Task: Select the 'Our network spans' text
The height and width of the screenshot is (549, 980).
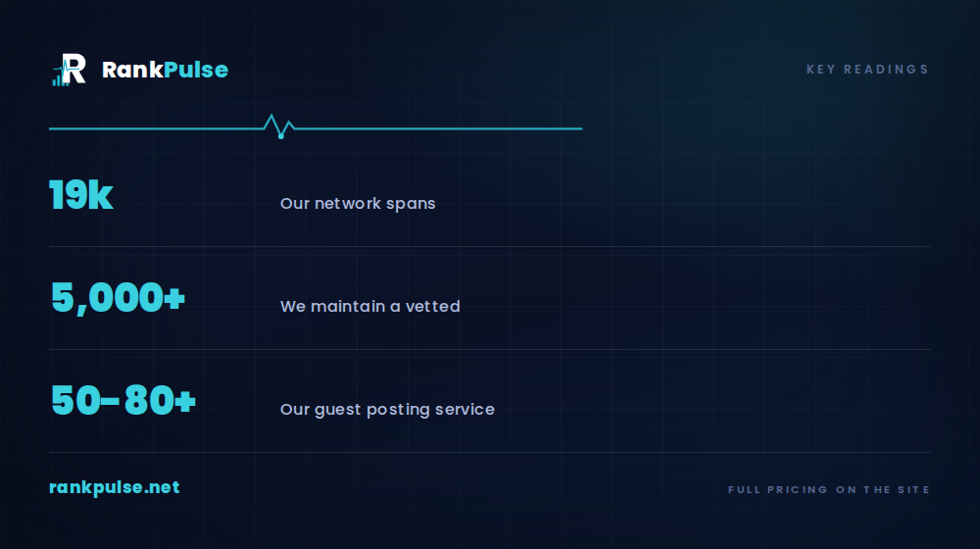Action: coord(358,203)
